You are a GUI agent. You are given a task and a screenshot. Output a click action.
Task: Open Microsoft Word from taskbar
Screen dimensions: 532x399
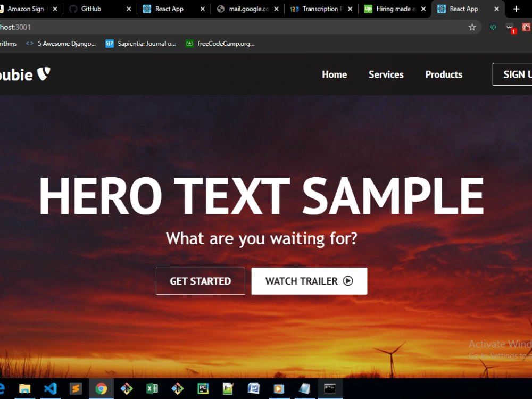pos(253,388)
